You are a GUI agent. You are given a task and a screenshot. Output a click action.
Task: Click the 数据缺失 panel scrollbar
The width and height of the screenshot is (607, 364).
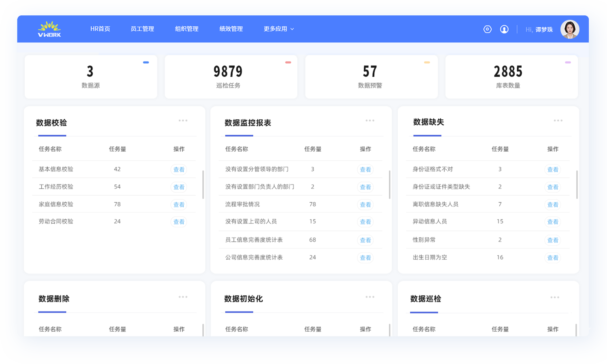pos(577,184)
